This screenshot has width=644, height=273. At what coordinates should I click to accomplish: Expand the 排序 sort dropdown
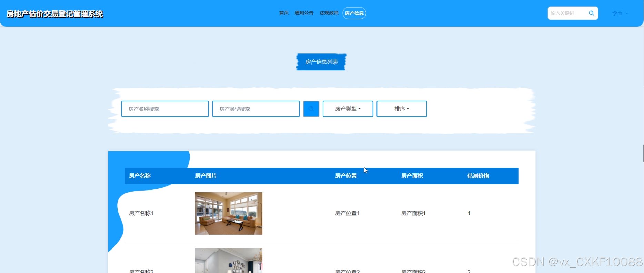click(x=402, y=109)
